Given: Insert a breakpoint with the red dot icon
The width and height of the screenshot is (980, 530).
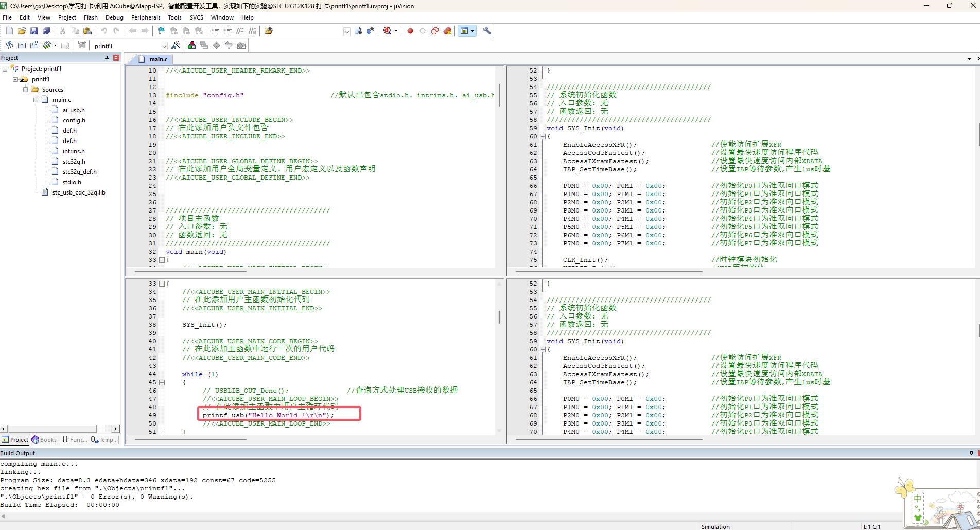Looking at the screenshot, I should pyautogui.click(x=410, y=31).
